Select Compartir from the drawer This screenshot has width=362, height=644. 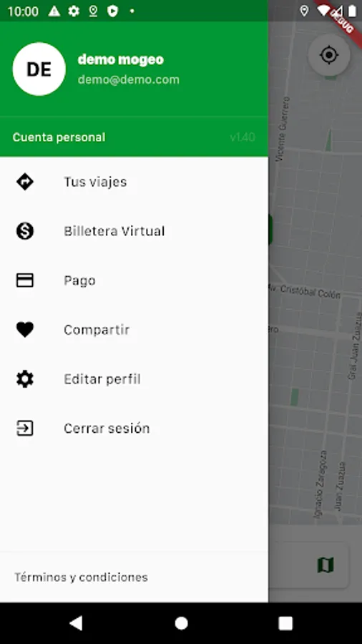click(134, 329)
